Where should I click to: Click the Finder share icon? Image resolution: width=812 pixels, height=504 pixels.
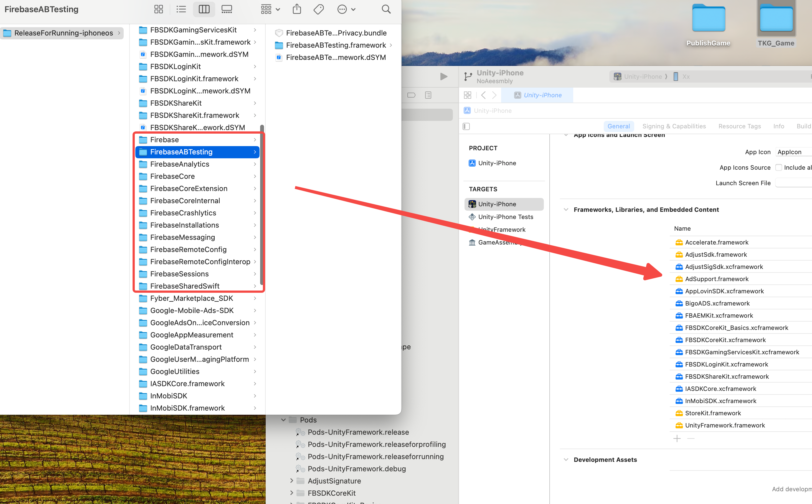click(296, 9)
